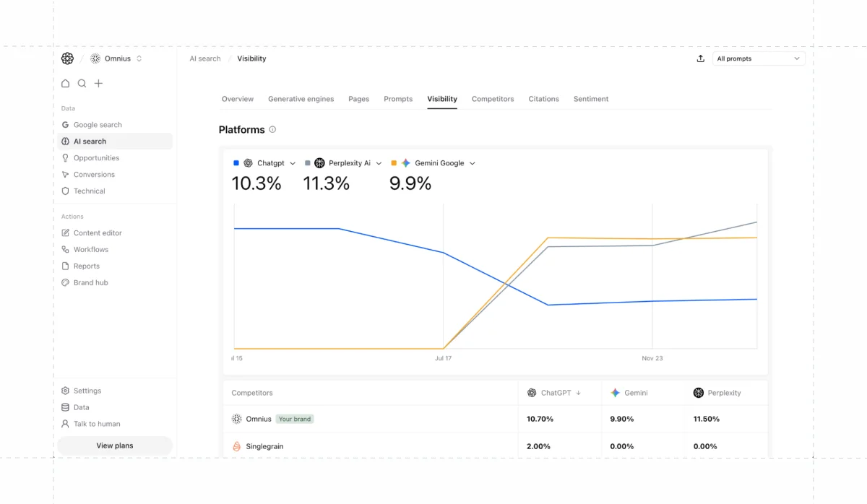The width and height of the screenshot is (867, 504).
Task: Open the All prompts dropdown
Action: 759,59
